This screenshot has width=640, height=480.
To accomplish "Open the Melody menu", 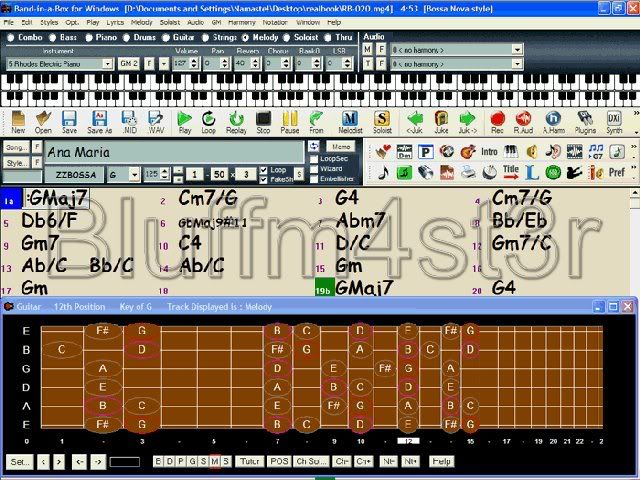I will point(141,22).
